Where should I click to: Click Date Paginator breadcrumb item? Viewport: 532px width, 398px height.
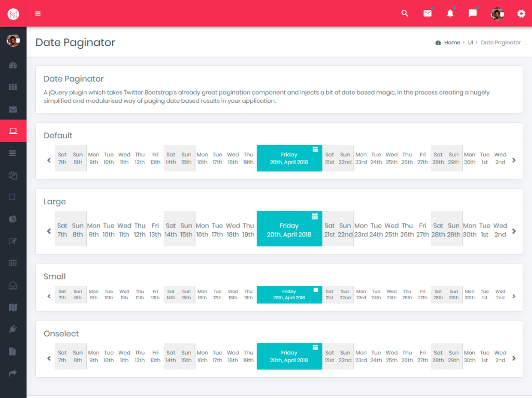tap(501, 43)
